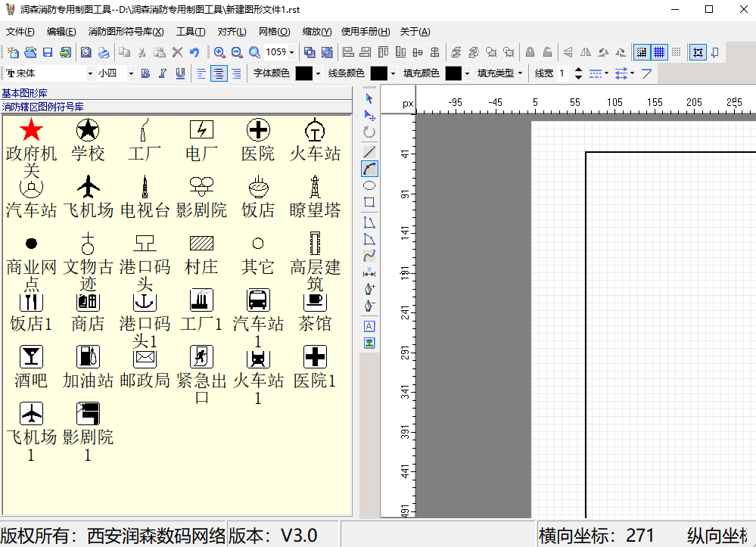Viewport: 756px width, 547px height.
Task: Click the undo arrow icon
Action: point(194,52)
